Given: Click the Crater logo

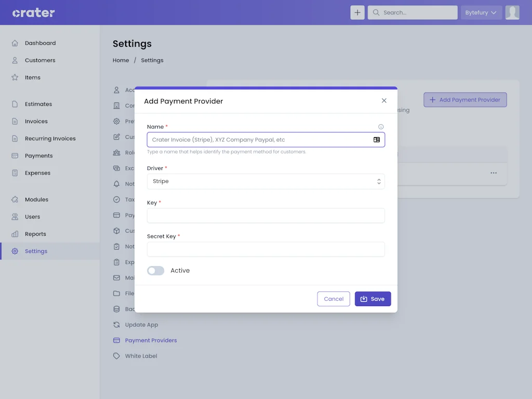Looking at the screenshot, I should 34,13.
